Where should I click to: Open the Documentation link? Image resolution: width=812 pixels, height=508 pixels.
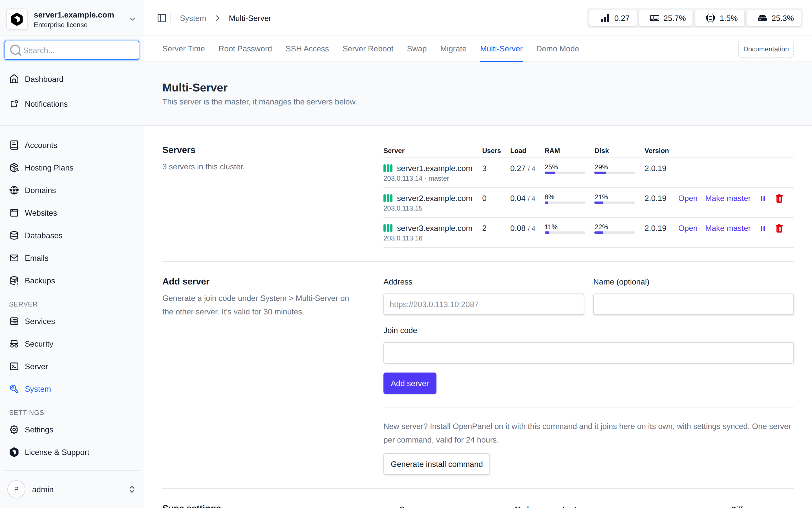pos(766,49)
